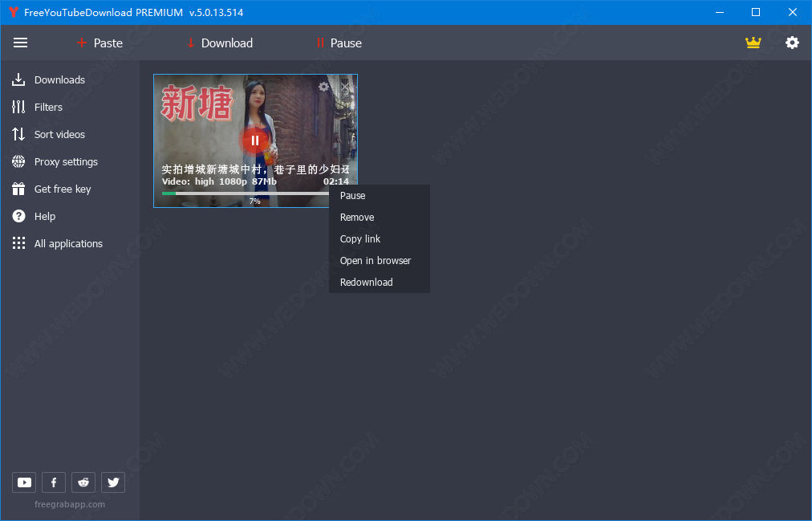Choose Redownload in context menu
Image resolution: width=812 pixels, height=521 pixels.
(379, 283)
